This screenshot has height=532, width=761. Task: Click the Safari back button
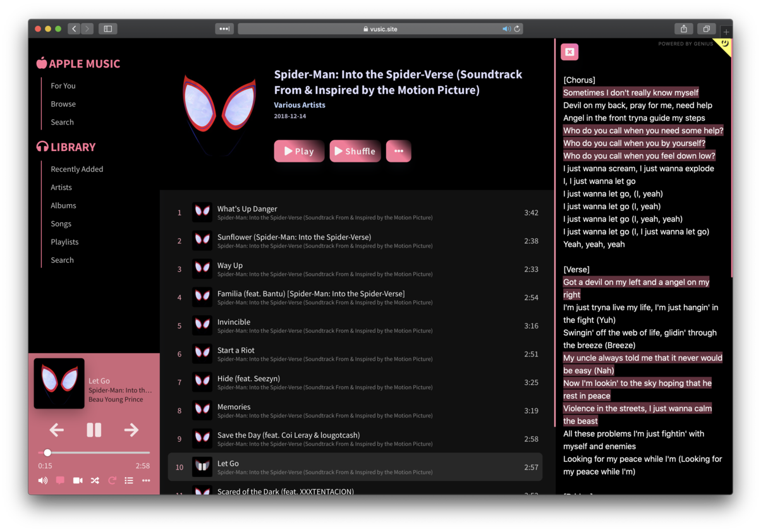tap(74, 28)
